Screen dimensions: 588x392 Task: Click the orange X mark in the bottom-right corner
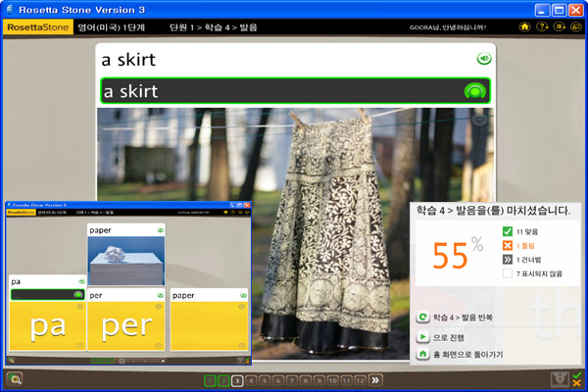tap(577, 383)
